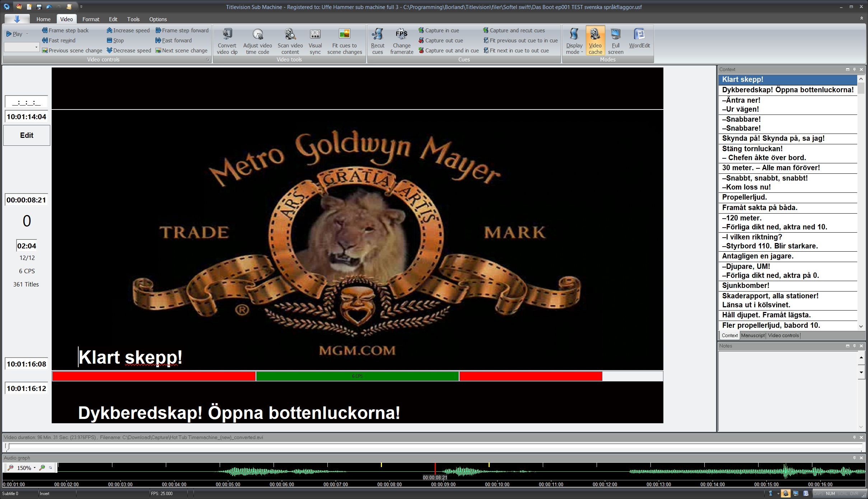Jump to Previous scene change
This screenshot has width=868, height=499.
pyautogui.click(x=72, y=50)
